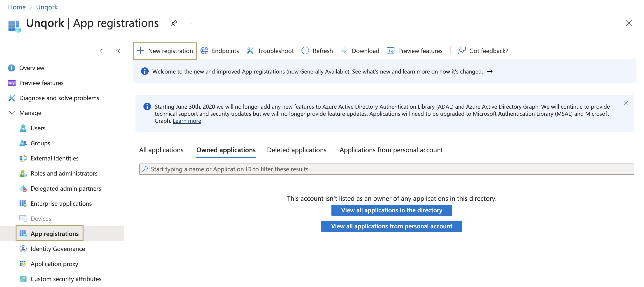Open Overview from the sidebar label
This screenshot has height=287, width=644.
pyautogui.click(x=32, y=68)
